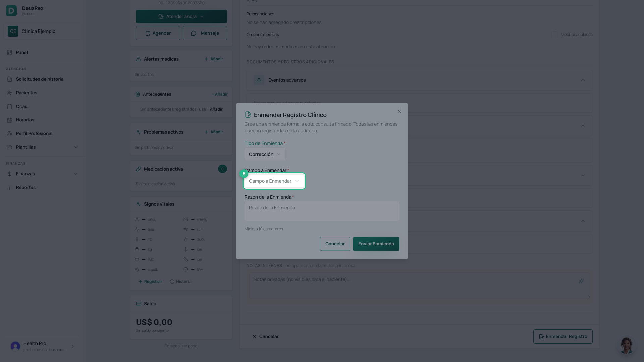
Task: Toggle the Mostrar anuladas checkbox
Action: (x=555, y=35)
